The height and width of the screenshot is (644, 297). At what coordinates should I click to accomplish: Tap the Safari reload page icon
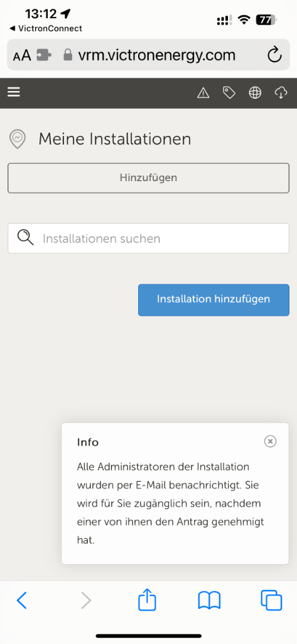coord(274,55)
